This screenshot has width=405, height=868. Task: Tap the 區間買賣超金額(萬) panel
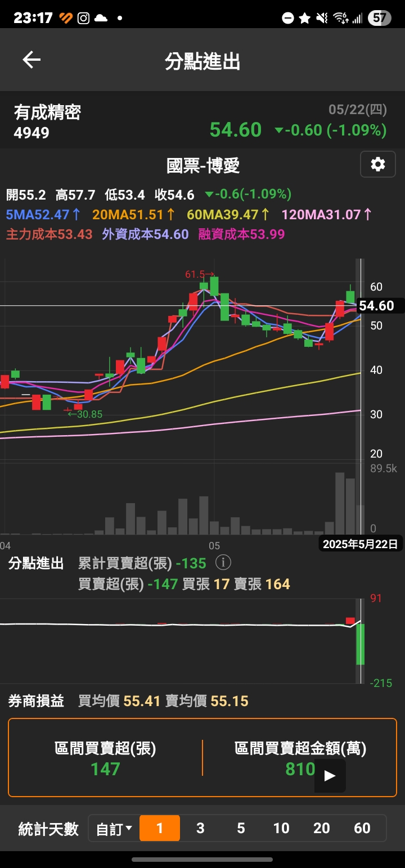(300, 758)
